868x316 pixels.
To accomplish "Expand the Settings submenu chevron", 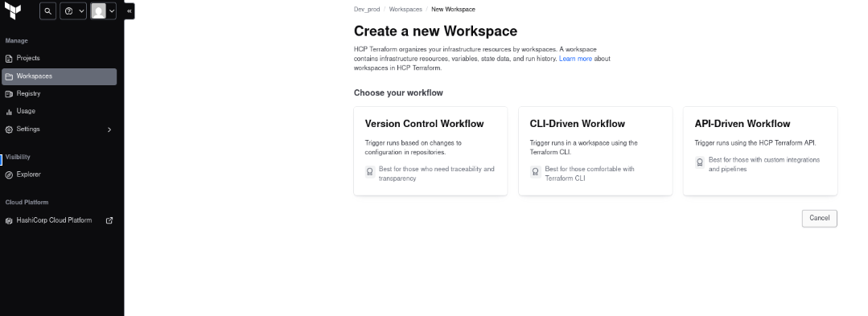I will 109,129.
